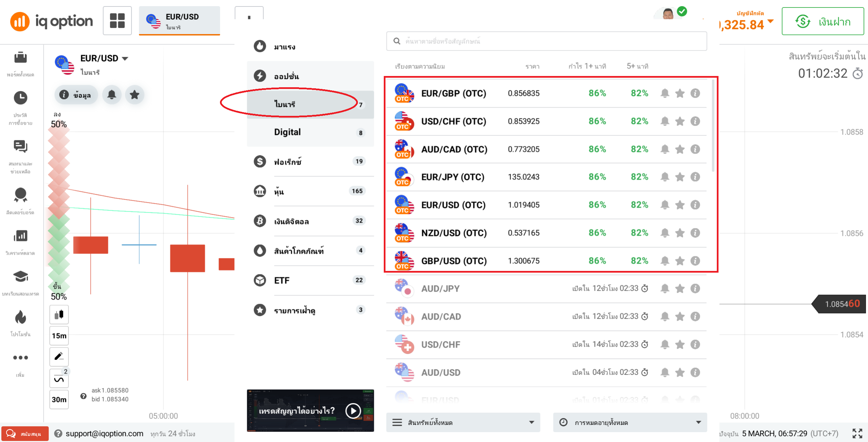Open info icon for GBP/USD (OTC)
The image size is (868, 442).
pyautogui.click(x=695, y=261)
